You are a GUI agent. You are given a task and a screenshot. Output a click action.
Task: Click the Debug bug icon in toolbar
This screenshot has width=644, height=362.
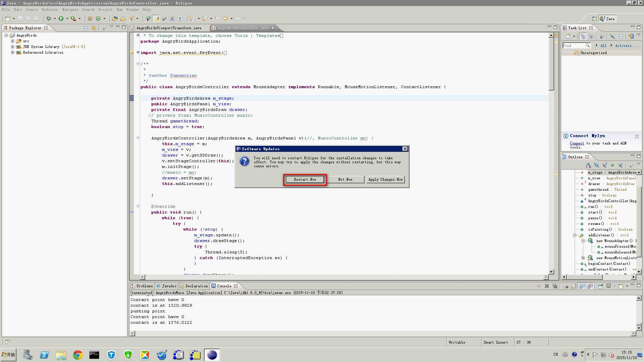(x=49, y=18)
